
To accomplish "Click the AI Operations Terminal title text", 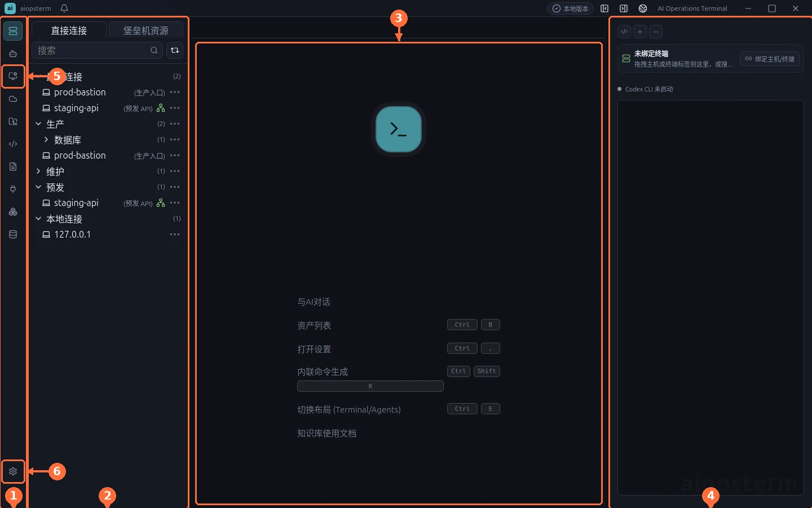I will tap(692, 8).
